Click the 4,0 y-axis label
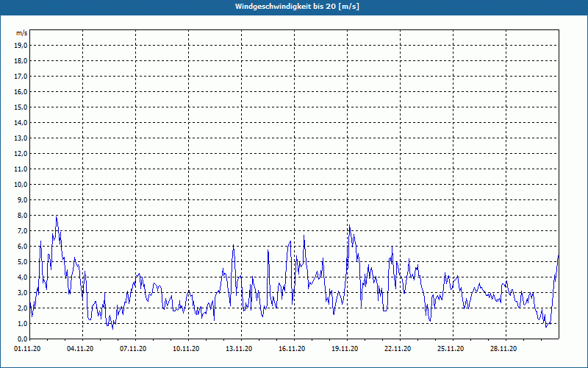The height and width of the screenshot is (368, 588). 23,277
